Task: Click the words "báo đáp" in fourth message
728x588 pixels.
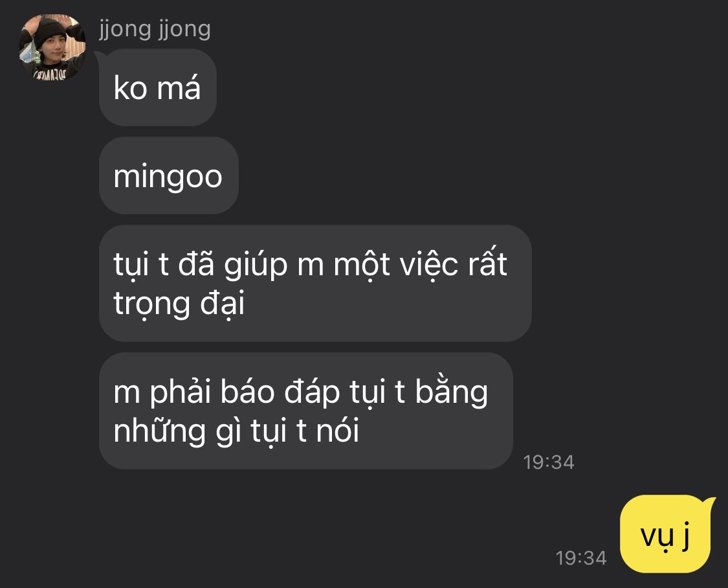Action: tap(280, 392)
